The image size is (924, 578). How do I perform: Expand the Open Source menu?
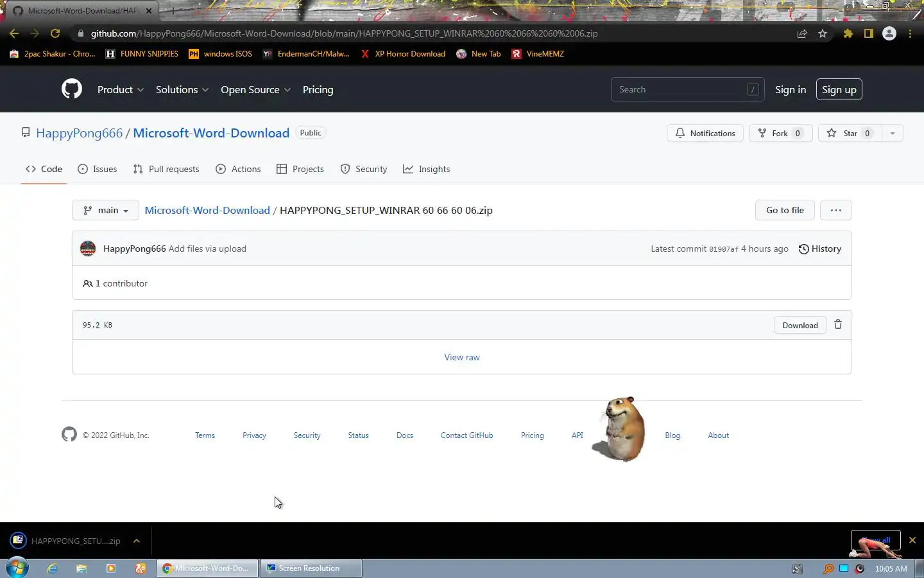click(256, 89)
